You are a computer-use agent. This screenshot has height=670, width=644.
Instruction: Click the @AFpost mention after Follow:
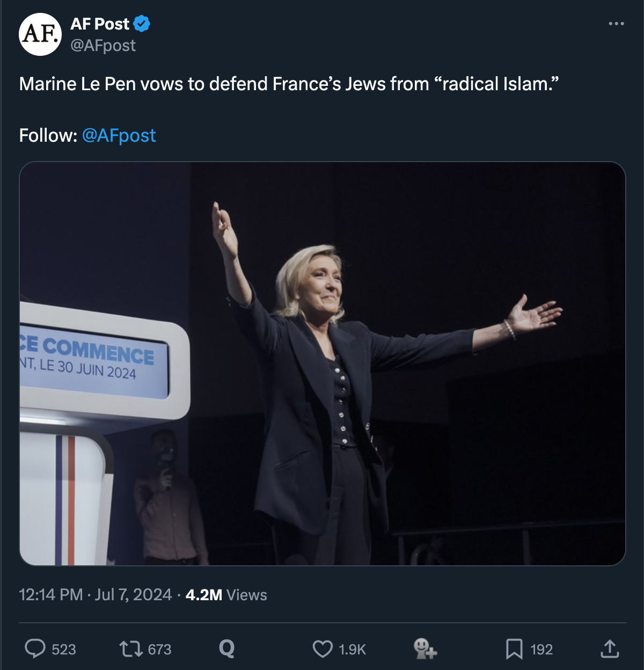click(x=119, y=135)
